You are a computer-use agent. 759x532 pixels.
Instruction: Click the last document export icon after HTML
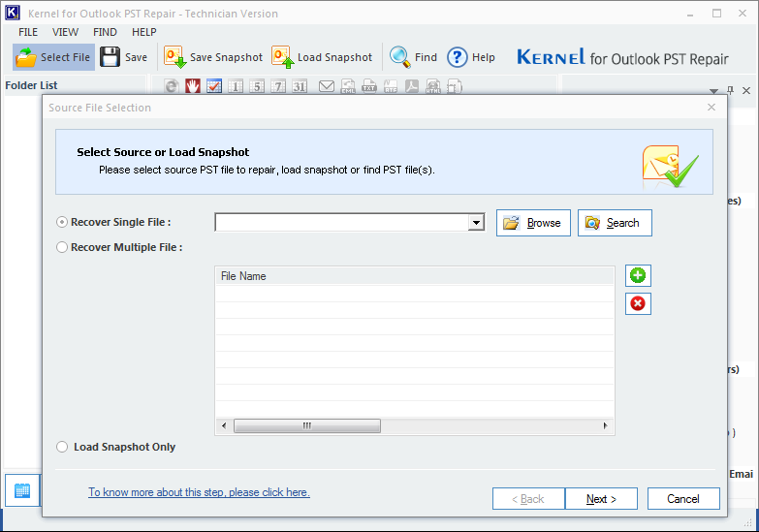click(x=454, y=86)
